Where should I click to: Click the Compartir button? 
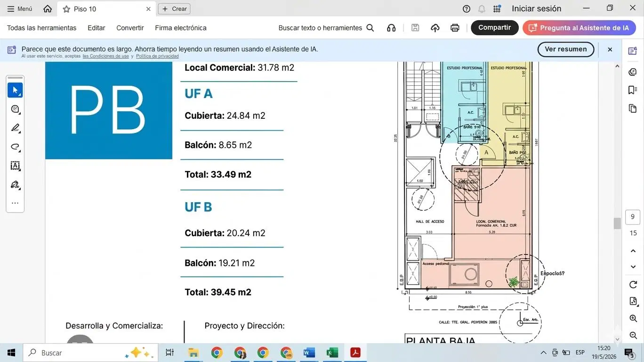coord(495,28)
